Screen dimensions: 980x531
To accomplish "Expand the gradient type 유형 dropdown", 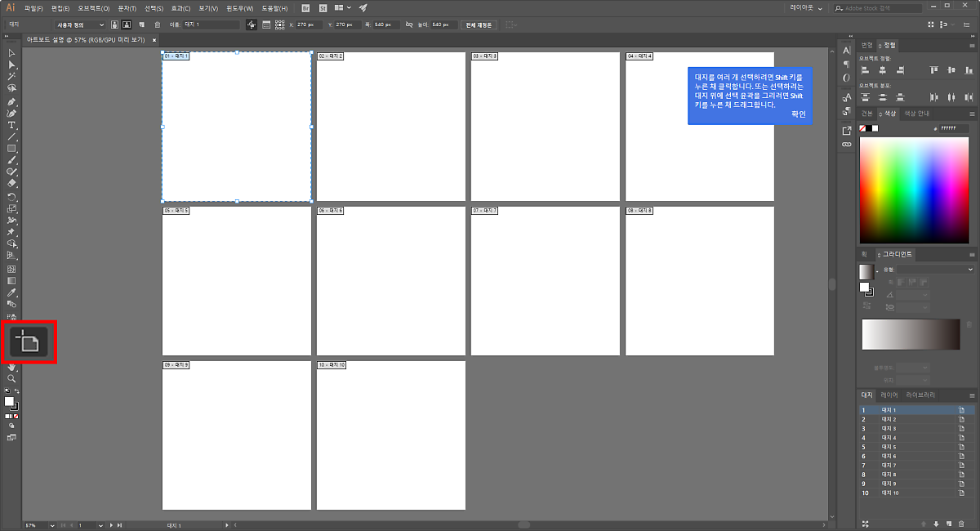I will pyautogui.click(x=929, y=269).
